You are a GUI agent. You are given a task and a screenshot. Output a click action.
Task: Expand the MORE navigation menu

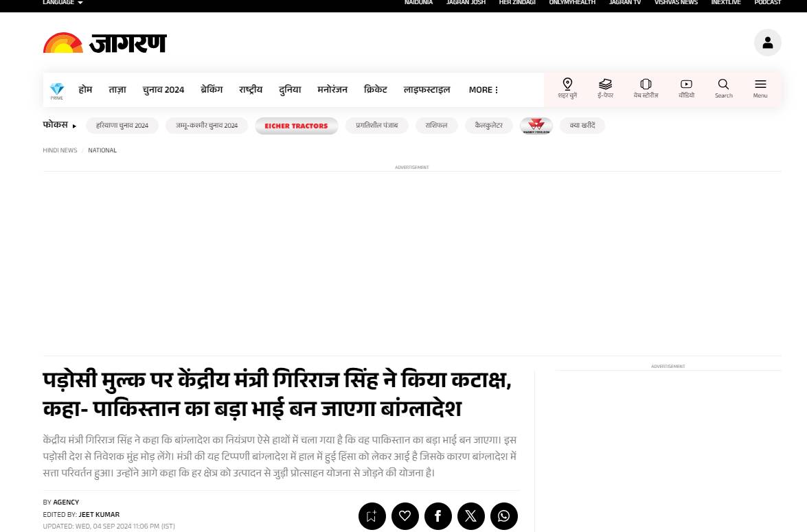[x=484, y=89]
